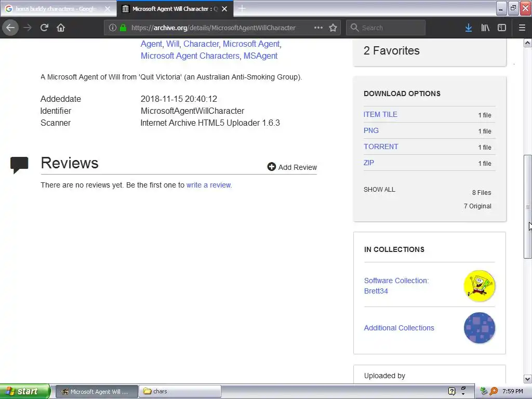Image resolution: width=532 pixels, height=399 pixels.
Task: Open the Agent topic link
Action: point(151,44)
